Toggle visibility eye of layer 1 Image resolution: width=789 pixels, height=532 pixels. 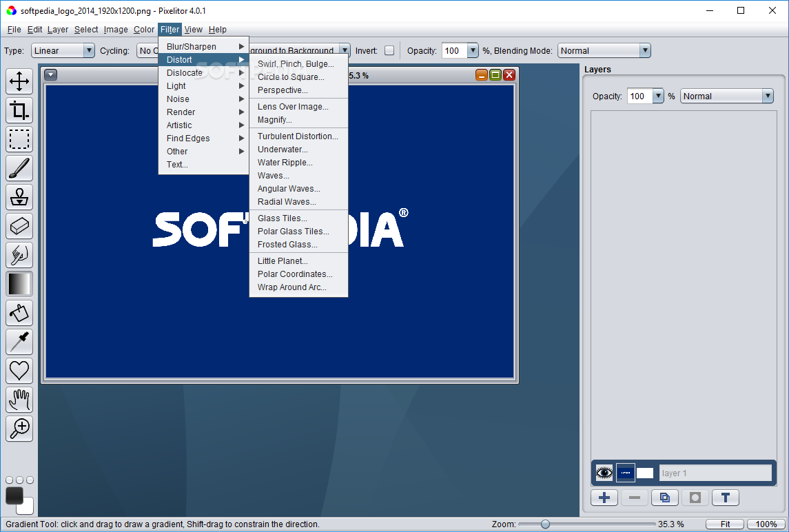[604, 473]
